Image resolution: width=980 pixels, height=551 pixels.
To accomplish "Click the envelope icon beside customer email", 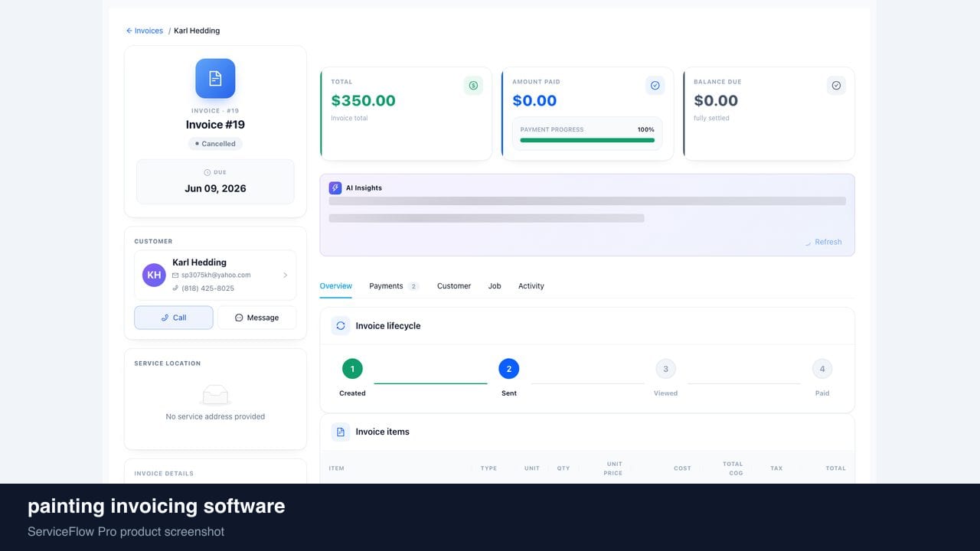I will click(x=175, y=275).
